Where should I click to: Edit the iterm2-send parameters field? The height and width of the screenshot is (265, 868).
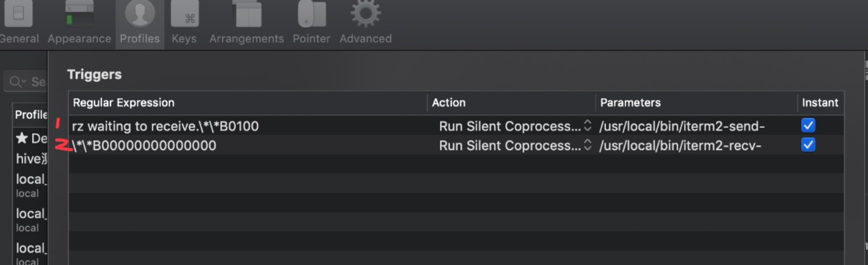tap(681, 126)
